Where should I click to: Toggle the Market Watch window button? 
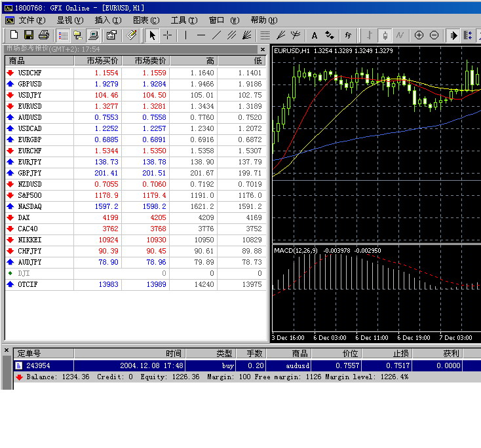[x=63, y=35]
